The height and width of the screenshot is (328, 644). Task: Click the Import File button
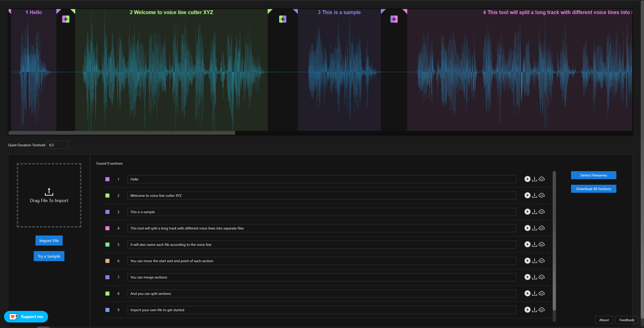pos(49,241)
